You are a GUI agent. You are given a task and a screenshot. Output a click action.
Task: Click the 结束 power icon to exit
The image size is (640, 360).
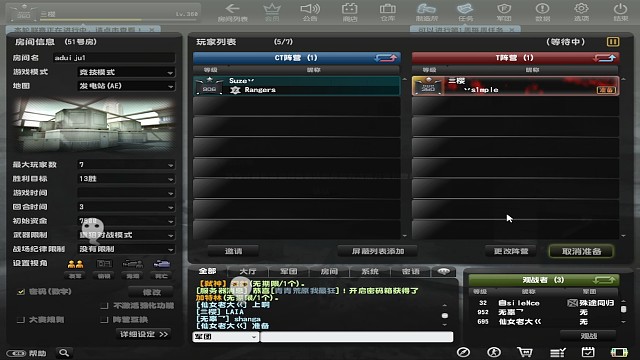[x=620, y=12]
